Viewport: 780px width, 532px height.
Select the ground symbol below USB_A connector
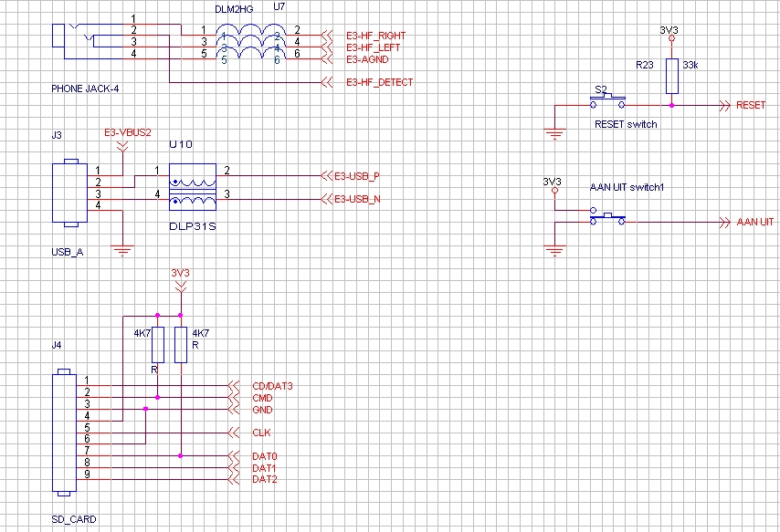[121, 249]
